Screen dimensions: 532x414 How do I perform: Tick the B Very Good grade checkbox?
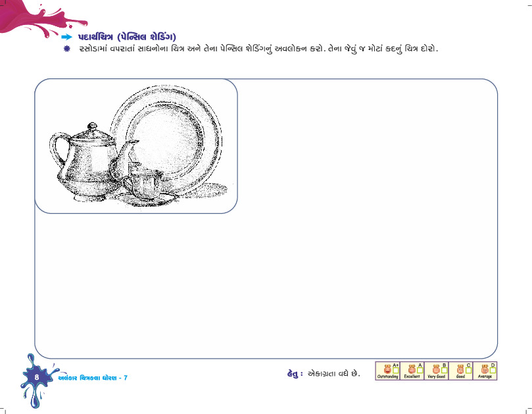tap(444, 370)
